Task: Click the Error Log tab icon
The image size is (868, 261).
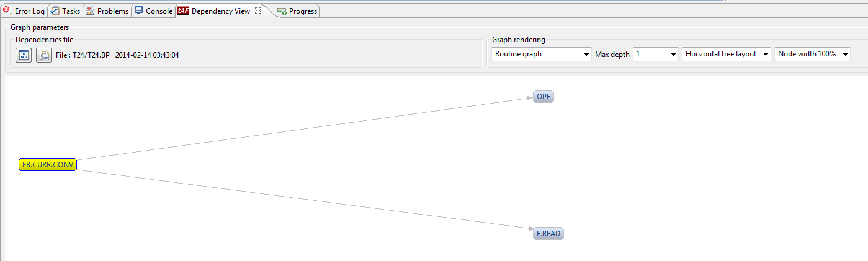Action: tap(8, 11)
